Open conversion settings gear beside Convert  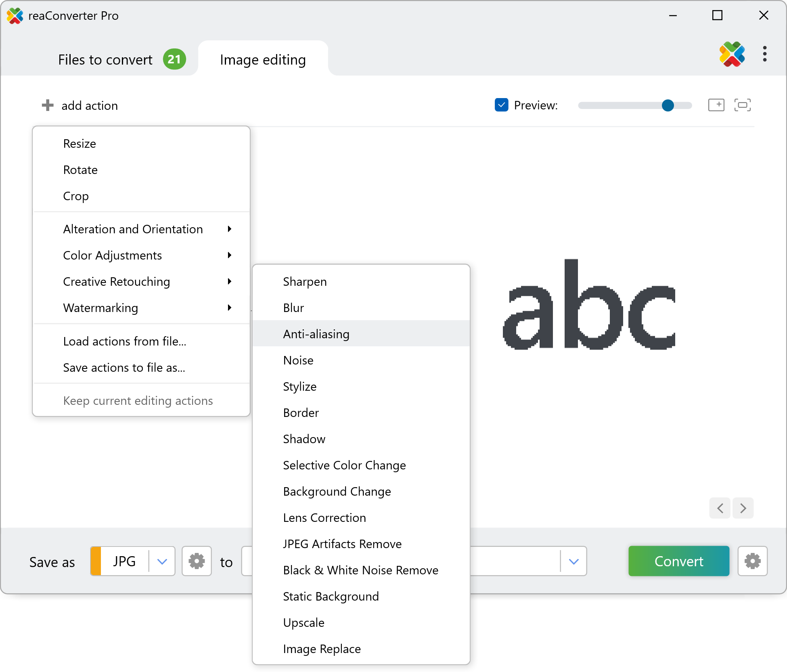tap(752, 561)
